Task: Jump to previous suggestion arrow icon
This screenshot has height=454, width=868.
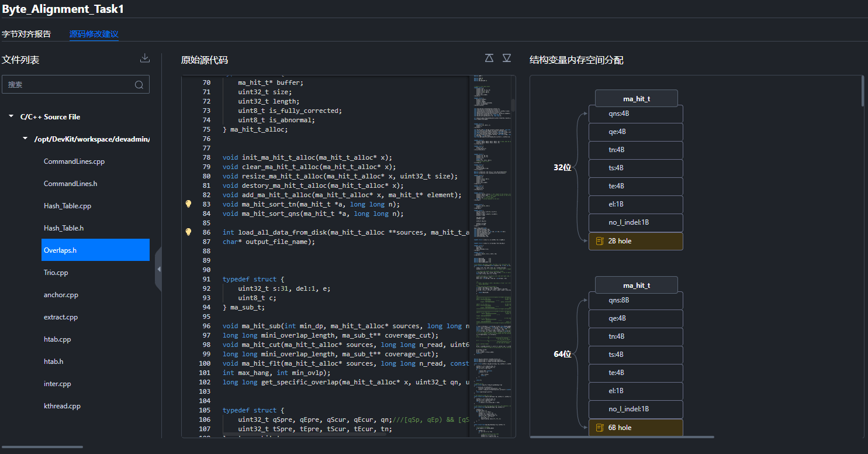Action: [x=489, y=58]
